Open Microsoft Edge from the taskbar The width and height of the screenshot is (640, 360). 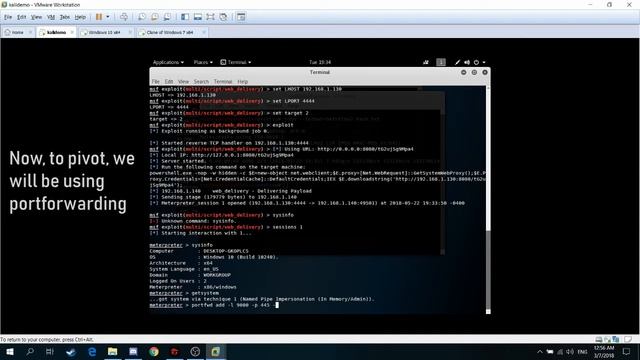pos(92,351)
